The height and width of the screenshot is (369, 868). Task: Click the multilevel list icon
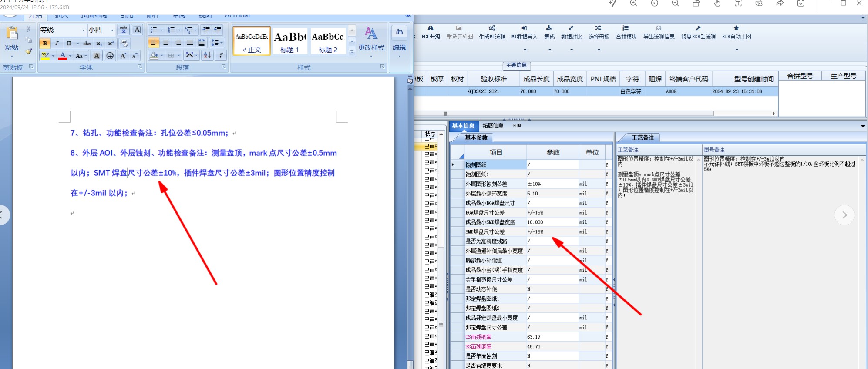[x=189, y=30]
